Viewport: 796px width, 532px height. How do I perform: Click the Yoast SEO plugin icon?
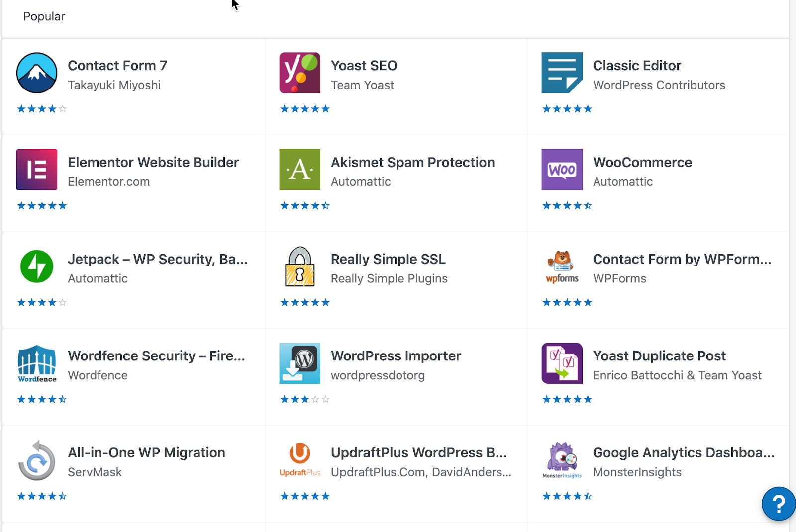click(x=299, y=73)
